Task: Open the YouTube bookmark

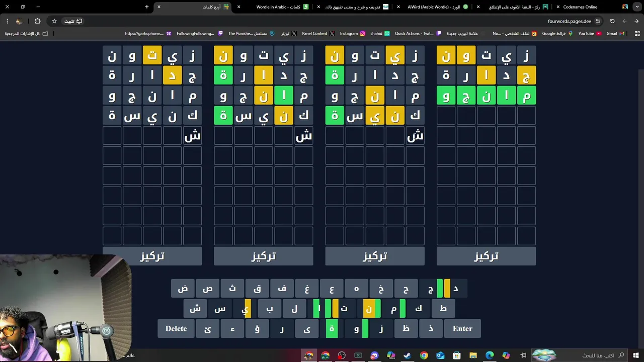Action: (589, 33)
